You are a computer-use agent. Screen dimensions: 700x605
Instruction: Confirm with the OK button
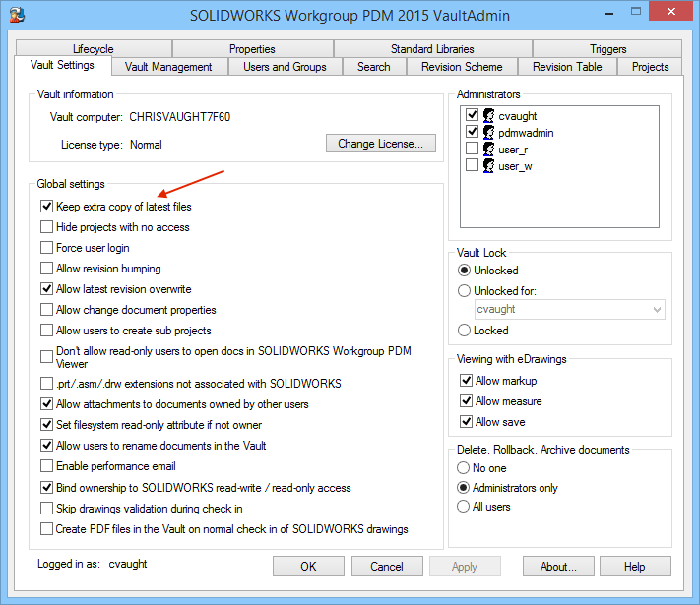click(308, 567)
